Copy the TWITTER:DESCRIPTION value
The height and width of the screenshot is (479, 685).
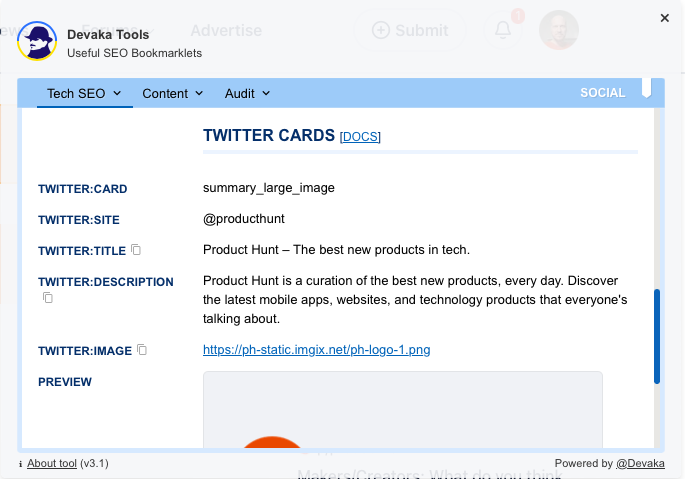48,298
